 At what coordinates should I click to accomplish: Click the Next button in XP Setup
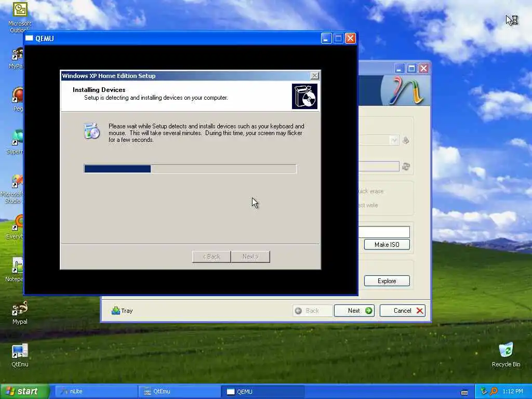(x=250, y=257)
